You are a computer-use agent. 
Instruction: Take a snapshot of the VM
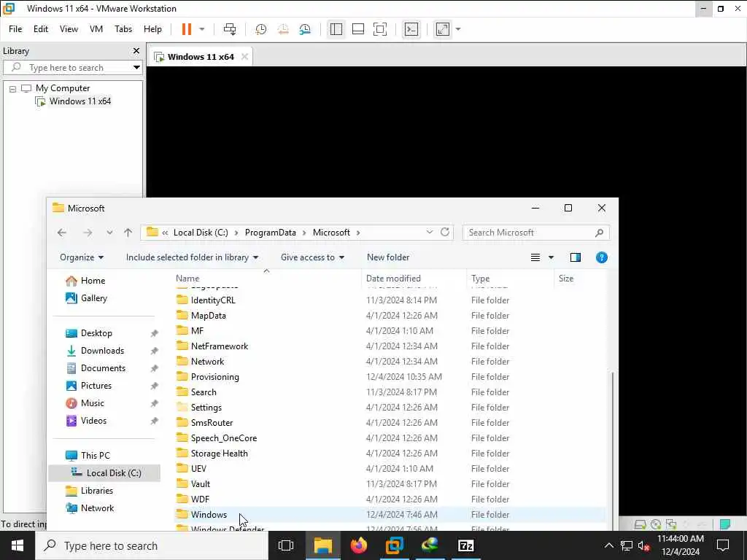(260, 29)
